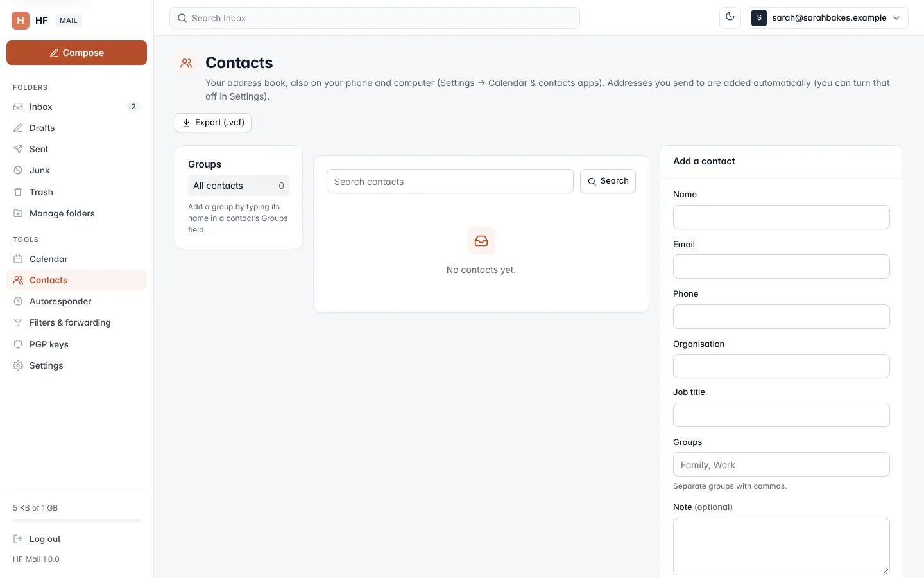
Task: Click the "5 KB of 1 GB" text
Action: point(35,507)
